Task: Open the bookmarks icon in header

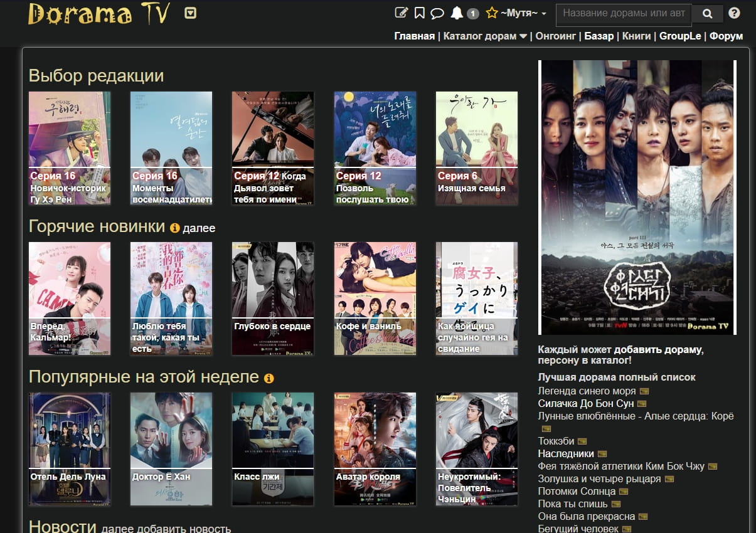Action: [x=420, y=13]
